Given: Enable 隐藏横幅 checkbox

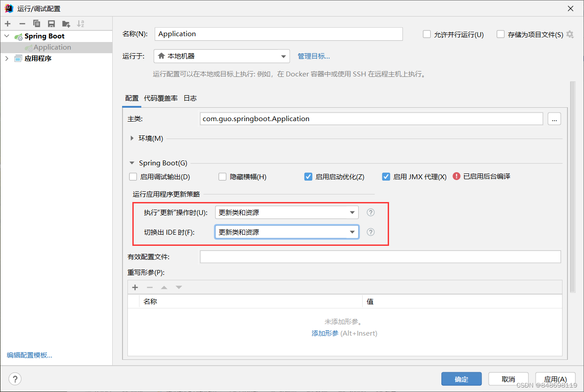Looking at the screenshot, I should tap(222, 177).
